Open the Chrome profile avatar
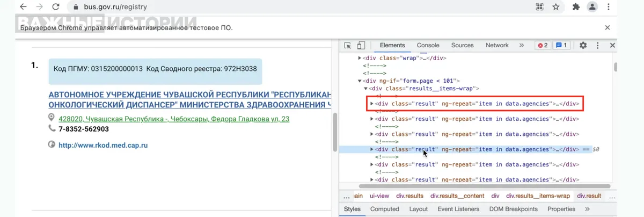The image size is (644, 217). tap(592, 7)
